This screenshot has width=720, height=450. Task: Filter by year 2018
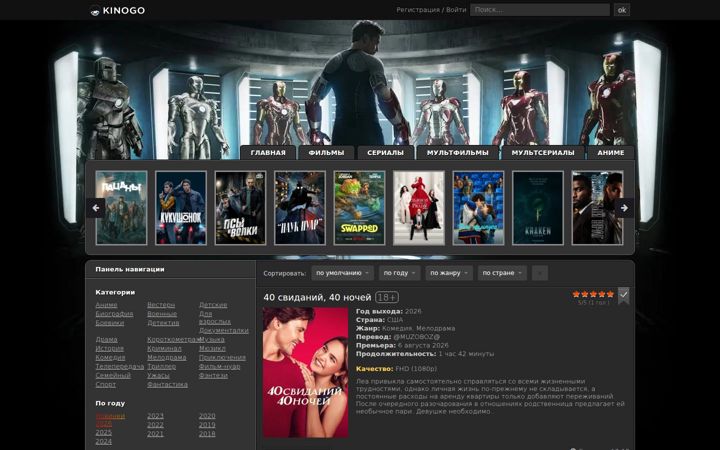point(207,433)
